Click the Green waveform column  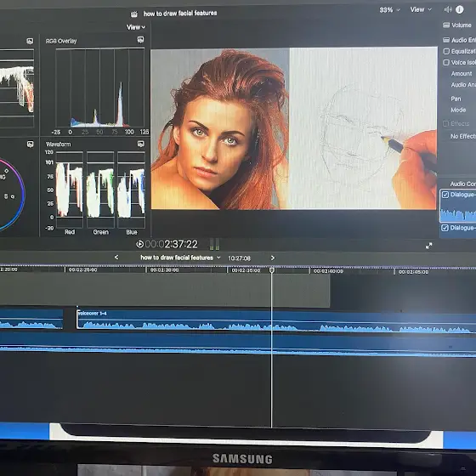100,190
